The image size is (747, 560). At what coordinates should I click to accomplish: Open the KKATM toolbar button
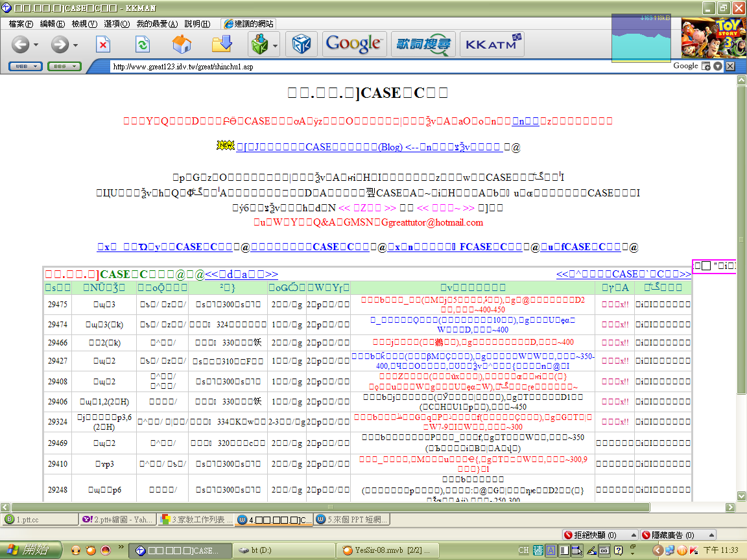click(x=492, y=44)
